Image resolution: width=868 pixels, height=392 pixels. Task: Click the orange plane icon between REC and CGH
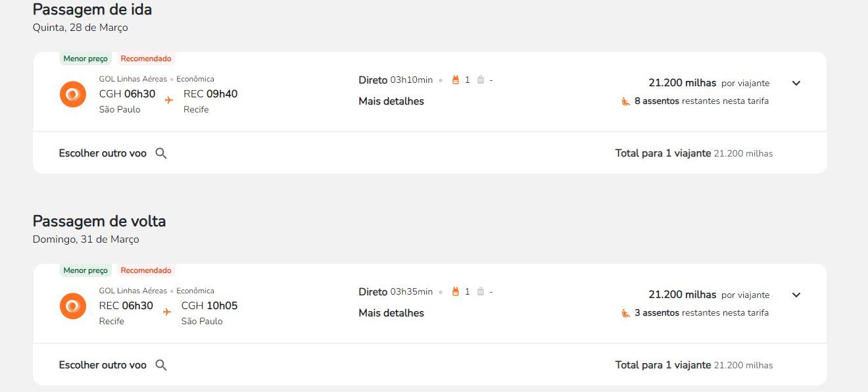167,312
